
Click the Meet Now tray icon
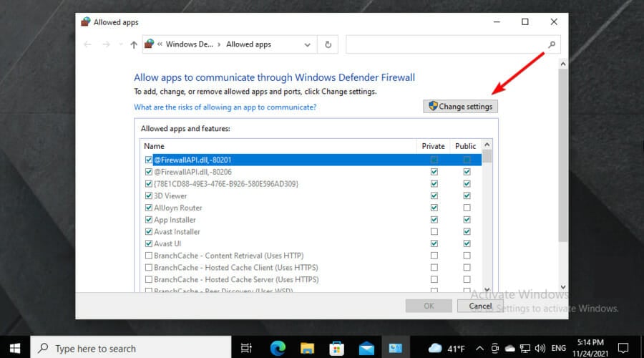tap(494, 349)
